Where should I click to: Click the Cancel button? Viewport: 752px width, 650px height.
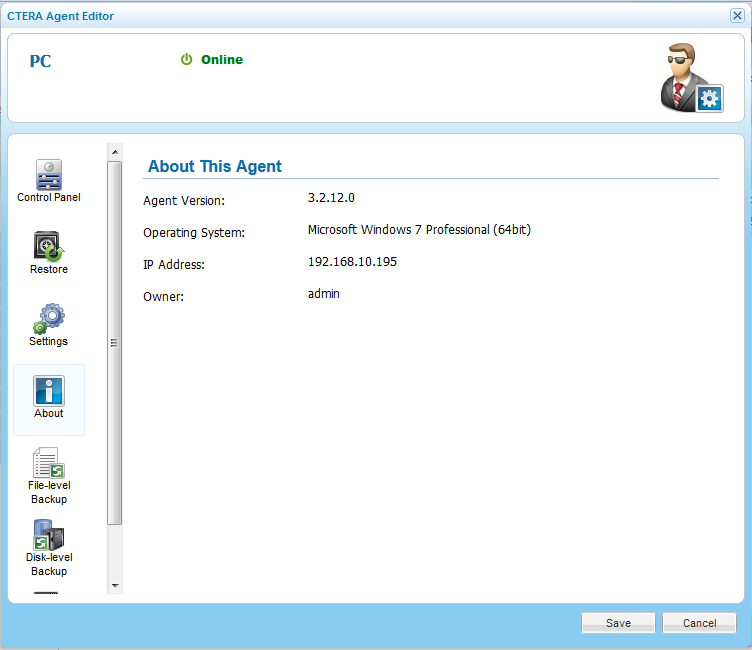point(699,623)
